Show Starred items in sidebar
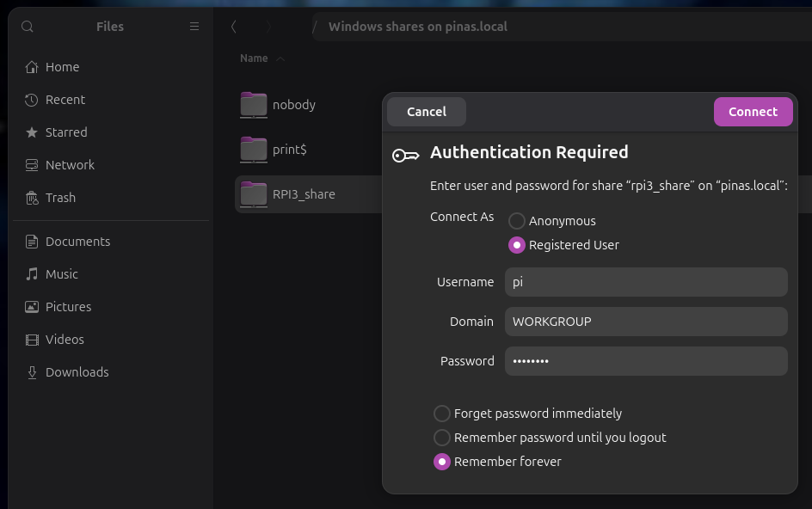This screenshot has width=812, height=509. pyautogui.click(x=111, y=132)
